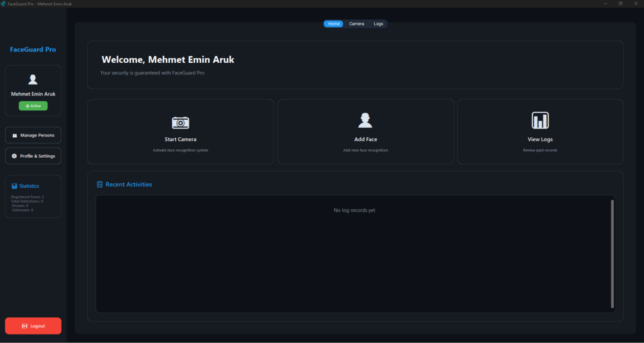Image resolution: width=644 pixels, height=343 pixels.
Task: Click the FaceGuard Pro sidebar title
Action: click(x=33, y=49)
